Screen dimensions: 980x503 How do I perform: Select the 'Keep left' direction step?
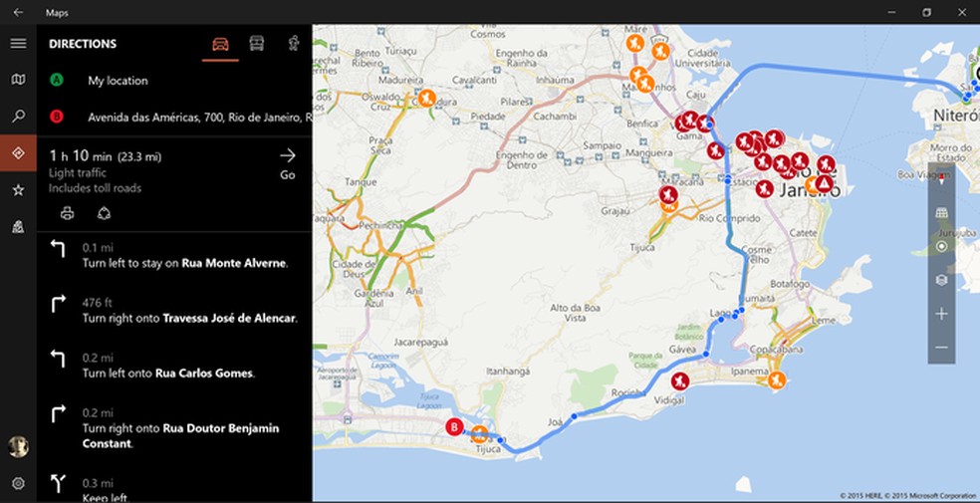tap(174, 489)
